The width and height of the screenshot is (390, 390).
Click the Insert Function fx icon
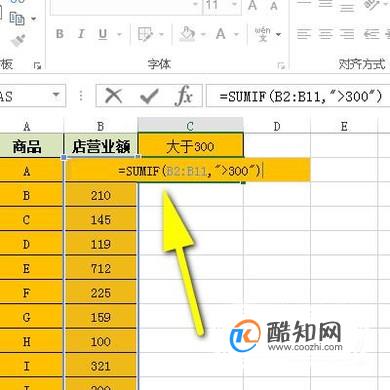point(184,96)
